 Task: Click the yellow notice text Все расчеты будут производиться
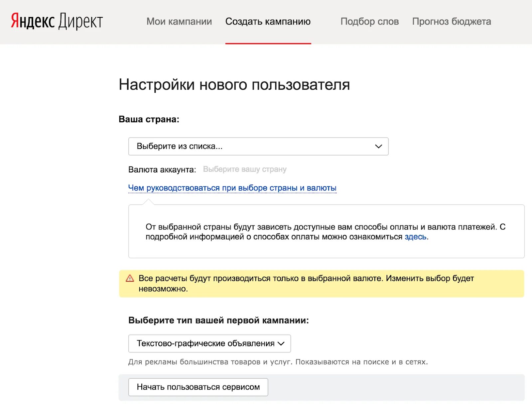point(306,283)
